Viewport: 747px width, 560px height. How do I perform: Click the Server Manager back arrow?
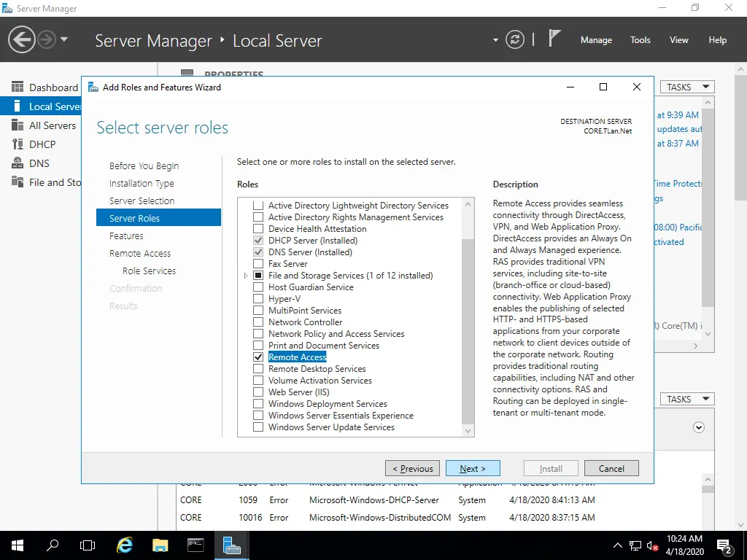(22, 39)
